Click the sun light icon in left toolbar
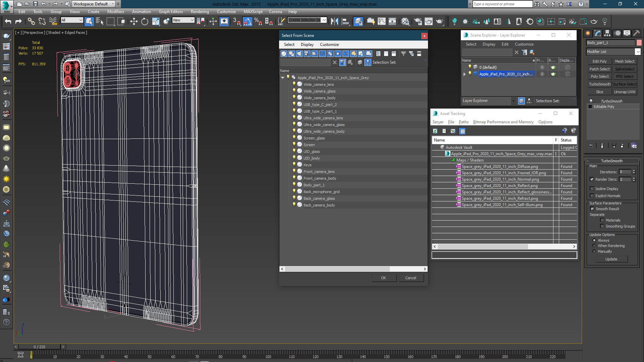 6,179
